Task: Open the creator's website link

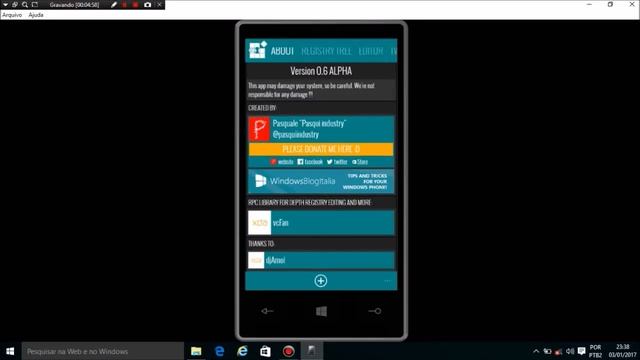Action: click(282, 162)
